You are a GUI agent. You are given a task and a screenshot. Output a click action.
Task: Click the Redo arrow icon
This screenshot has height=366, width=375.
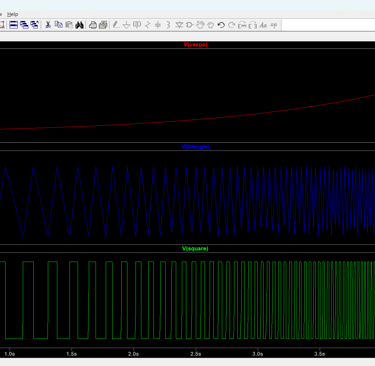tap(231, 25)
